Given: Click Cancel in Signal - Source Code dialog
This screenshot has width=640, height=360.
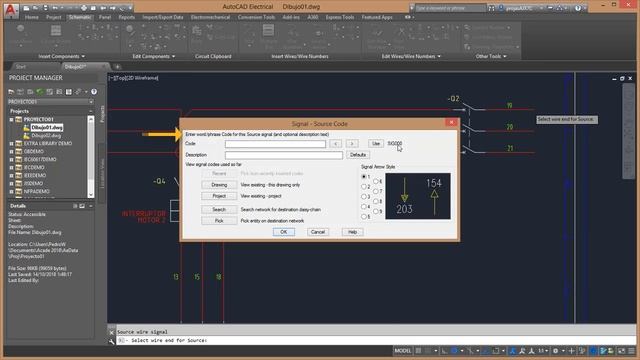Looking at the screenshot, I should [318, 232].
